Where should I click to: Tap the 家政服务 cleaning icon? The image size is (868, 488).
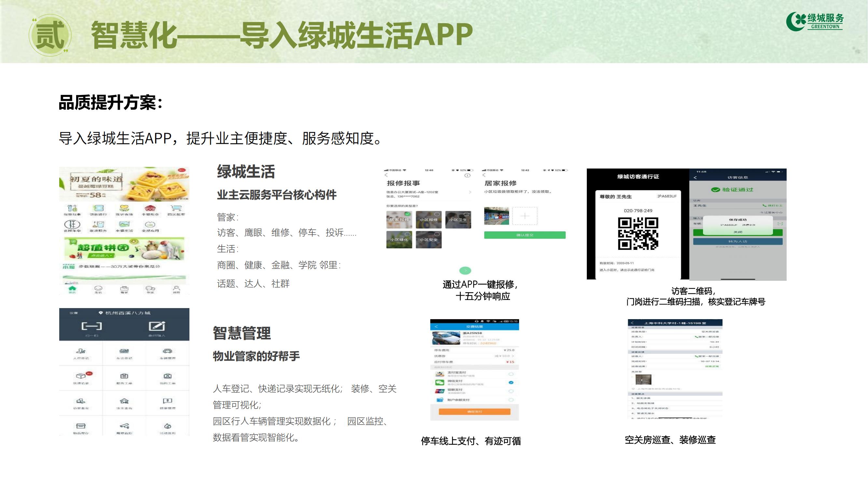point(98,224)
